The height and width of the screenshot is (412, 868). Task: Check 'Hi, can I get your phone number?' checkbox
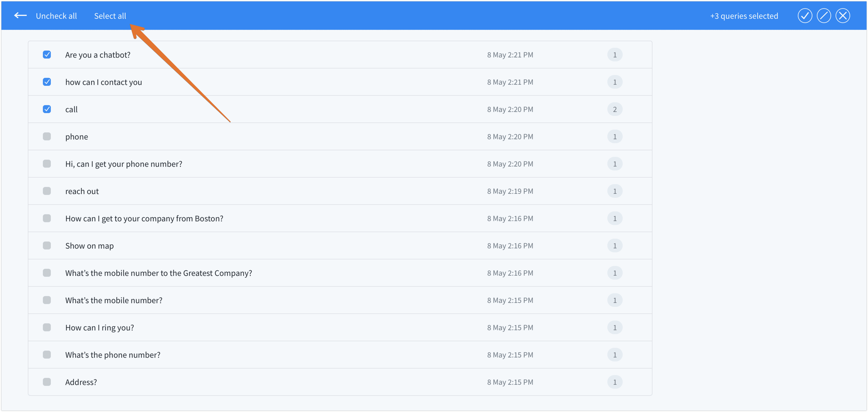pos(47,164)
